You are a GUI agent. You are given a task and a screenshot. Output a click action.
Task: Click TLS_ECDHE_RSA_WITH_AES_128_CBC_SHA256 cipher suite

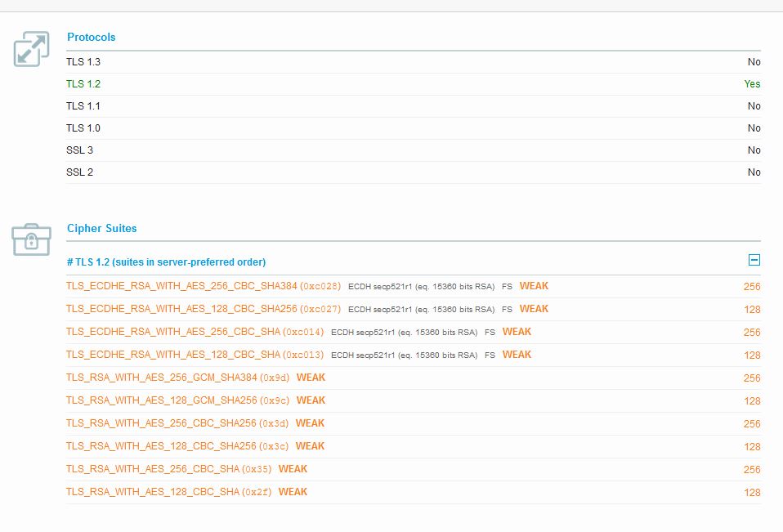coord(204,310)
